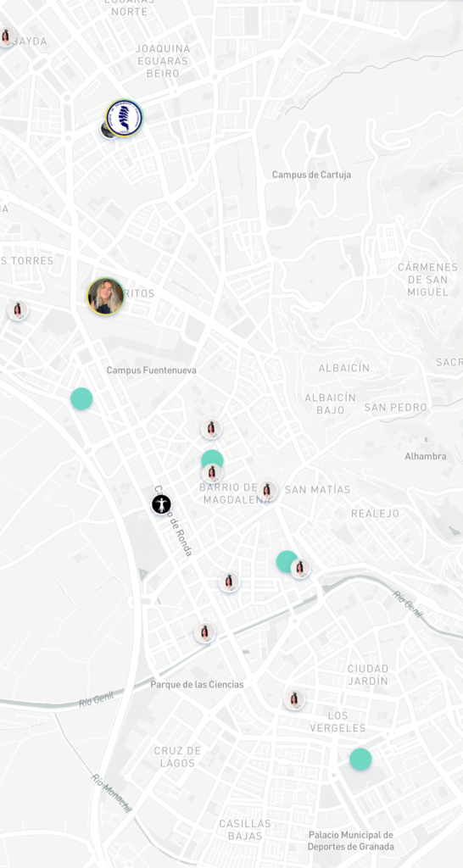This screenshot has height=868, width=463.
Task: Open the avatar marker beside San Matías label
Action: pos(267,491)
